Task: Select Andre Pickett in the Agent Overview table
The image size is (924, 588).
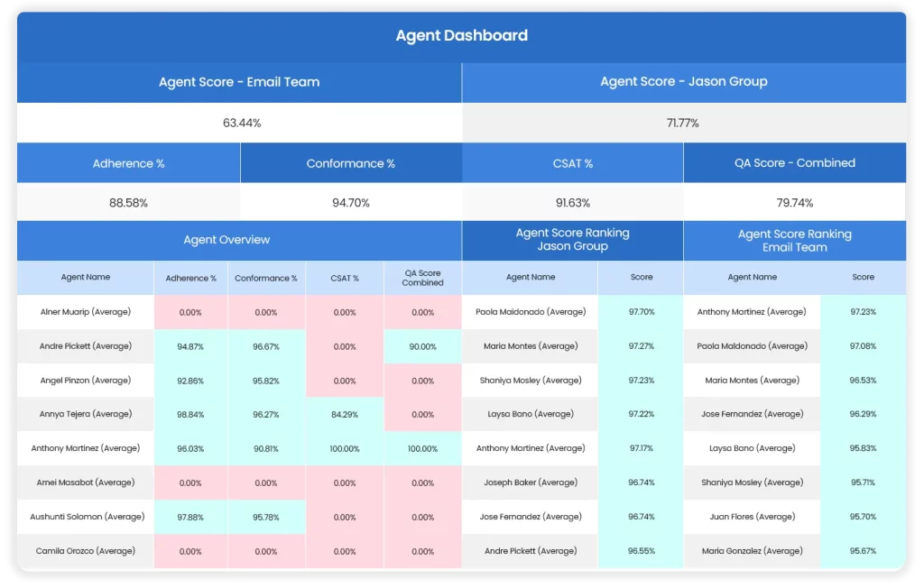Action: coord(86,346)
